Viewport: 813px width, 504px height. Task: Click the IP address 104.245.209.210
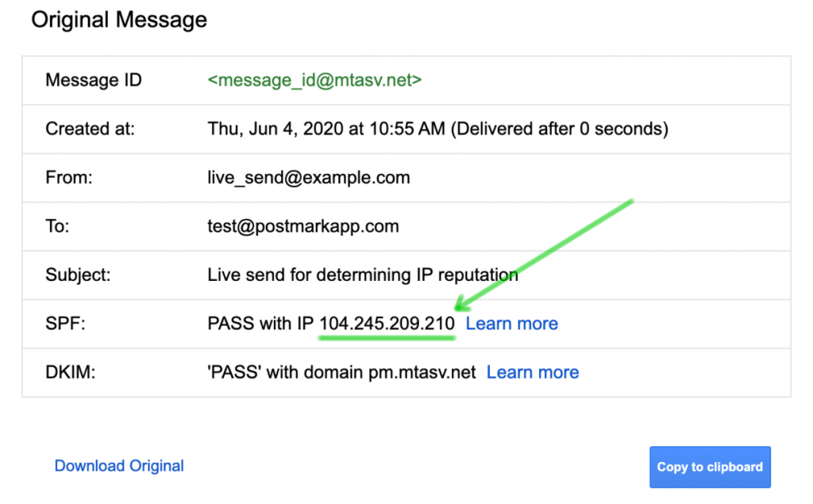[x=387, y=324]
